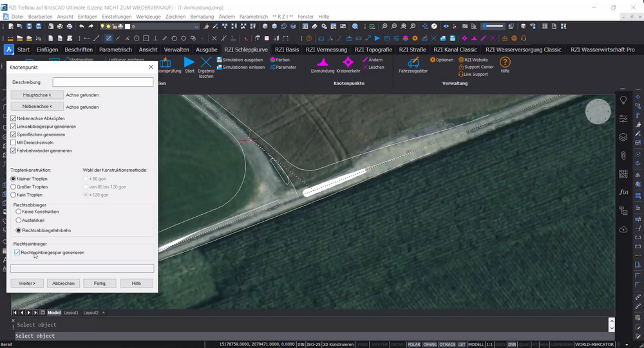The width and height of the screenshot is (644, 348).
Task: Open the Layers panel icon on the right sidebar
Action: pos(623,137)
